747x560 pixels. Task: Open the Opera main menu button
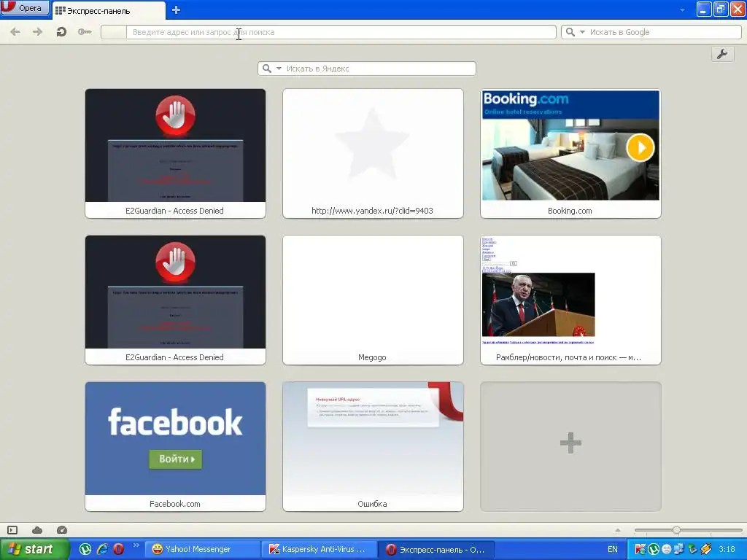point(25,8)
